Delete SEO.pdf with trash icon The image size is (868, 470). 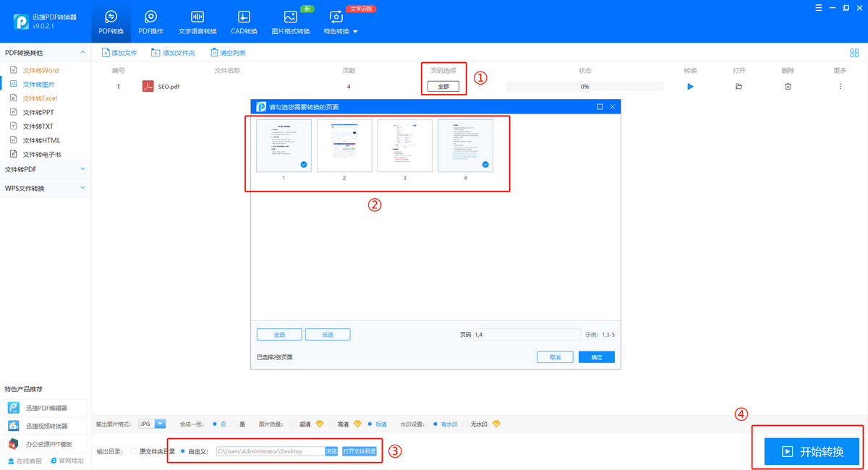point(788,87)
